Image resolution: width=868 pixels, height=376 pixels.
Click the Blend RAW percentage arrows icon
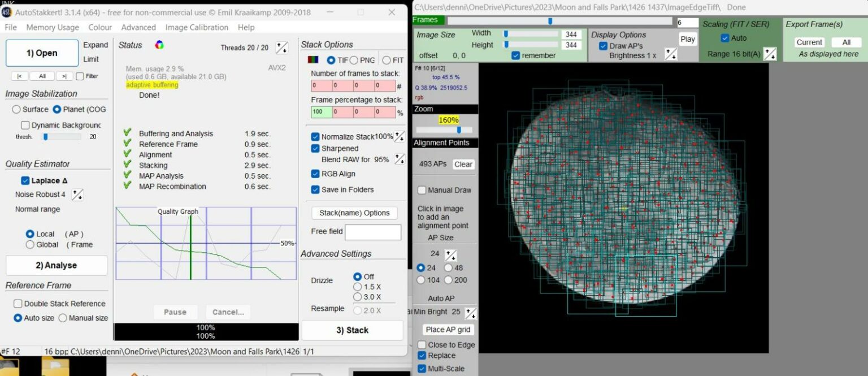click(x=400, y=159)
